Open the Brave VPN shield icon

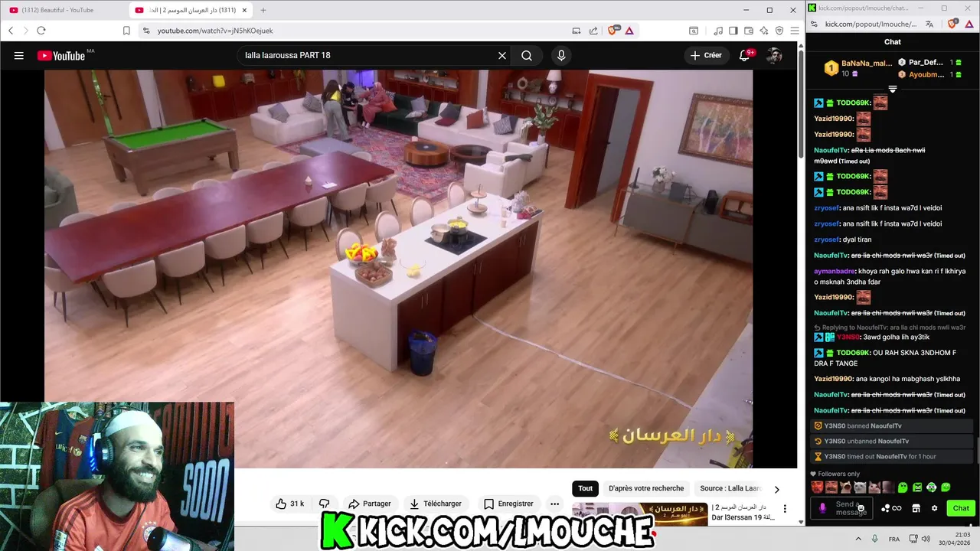(779, 31)
